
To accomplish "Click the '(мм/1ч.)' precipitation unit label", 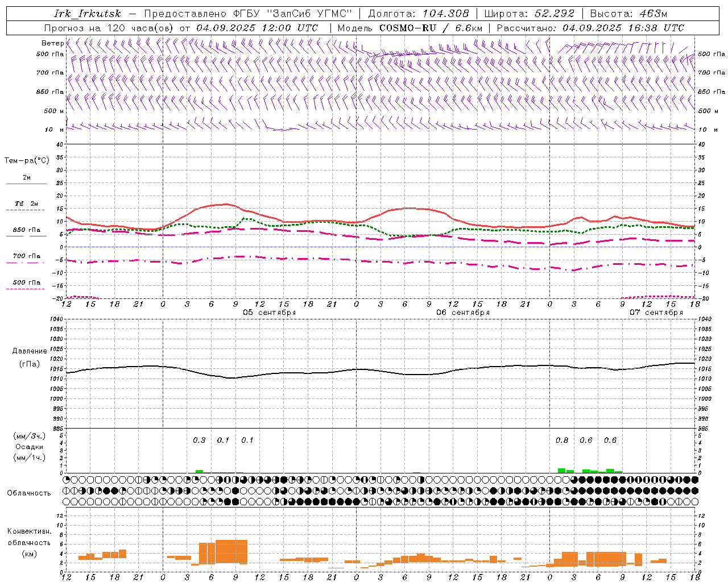I will pos(29,458).
